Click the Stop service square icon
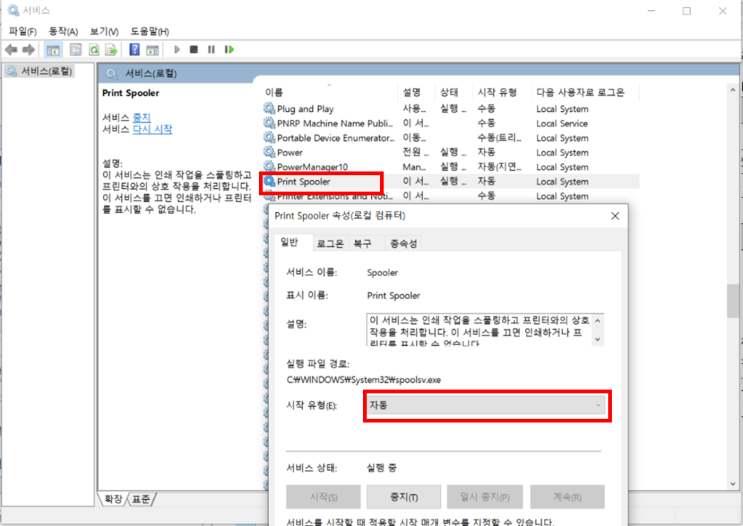The height and width of the screenshot is (526, 743). 194,49
